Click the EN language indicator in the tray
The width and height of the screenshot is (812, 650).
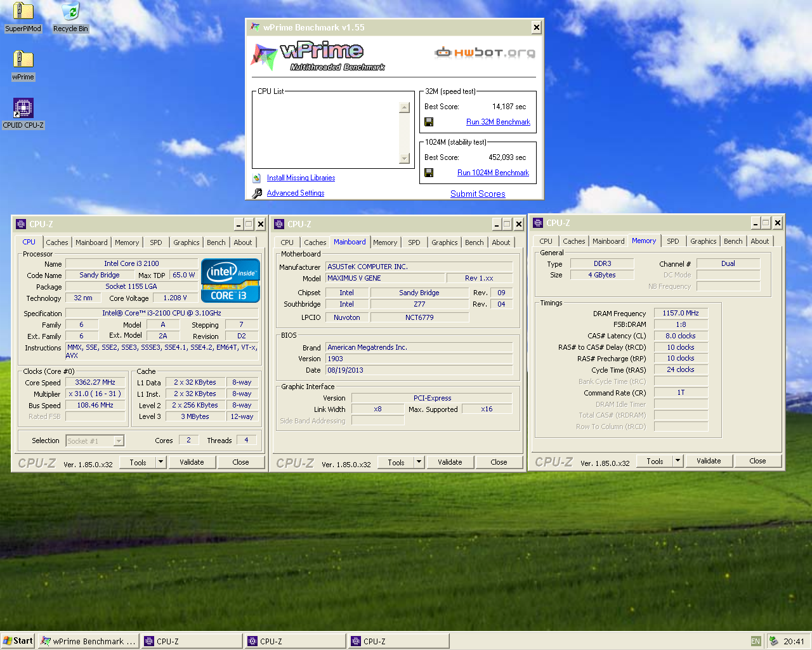(x=756, y=641)
